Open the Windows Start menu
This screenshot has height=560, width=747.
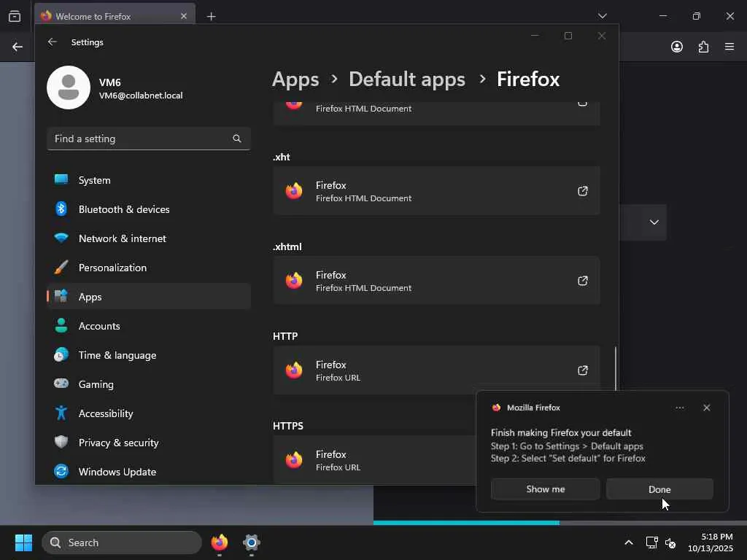point(23,542)
